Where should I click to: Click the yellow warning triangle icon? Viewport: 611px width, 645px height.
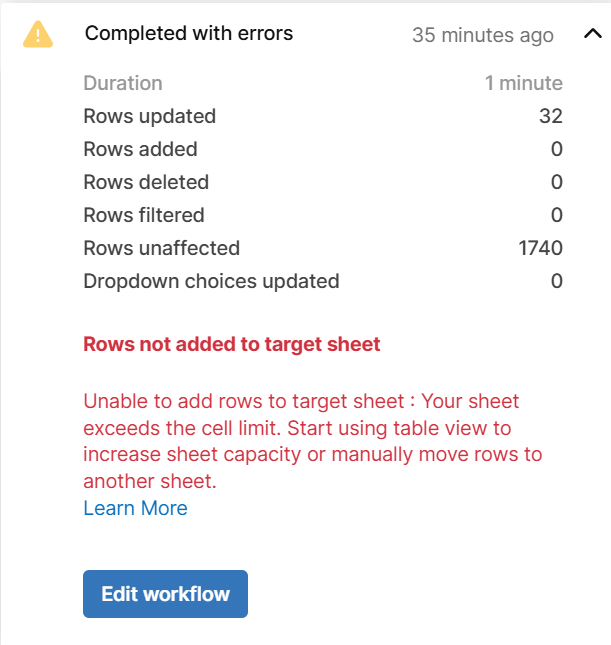(x=38, y=34)
